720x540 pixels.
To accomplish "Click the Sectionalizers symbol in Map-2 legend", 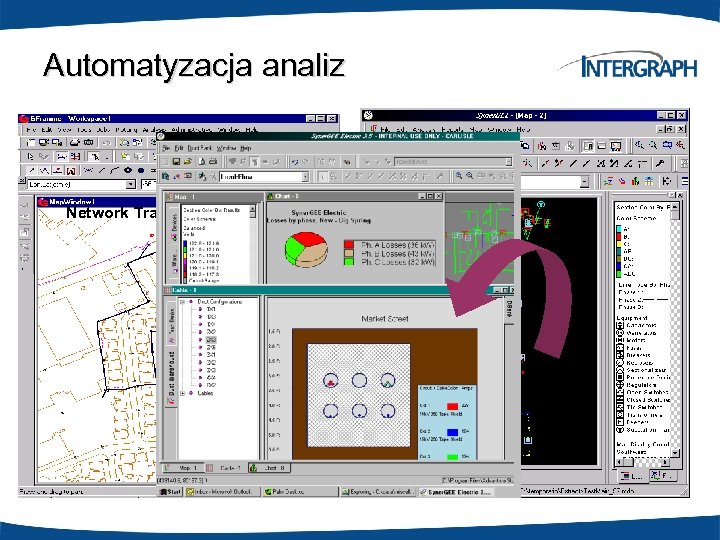I will pyautogui.click(x=619, y=370).
